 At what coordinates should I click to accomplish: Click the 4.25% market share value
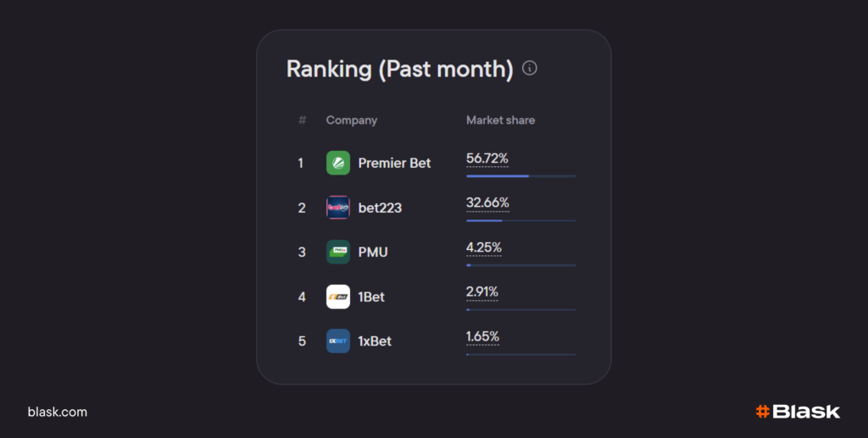pyautogui.click(x=484, y=247)
